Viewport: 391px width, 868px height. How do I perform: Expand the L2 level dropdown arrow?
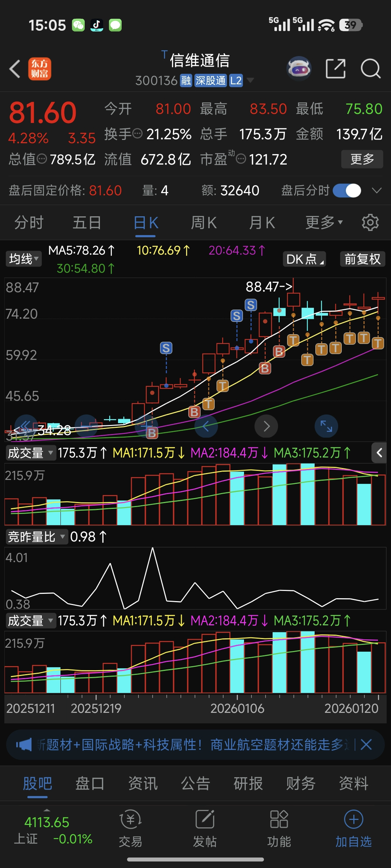click(250, 80)
